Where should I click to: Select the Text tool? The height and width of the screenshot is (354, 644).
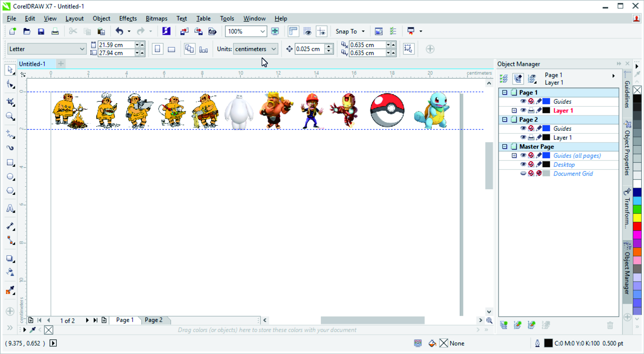[x=10, y=208]
